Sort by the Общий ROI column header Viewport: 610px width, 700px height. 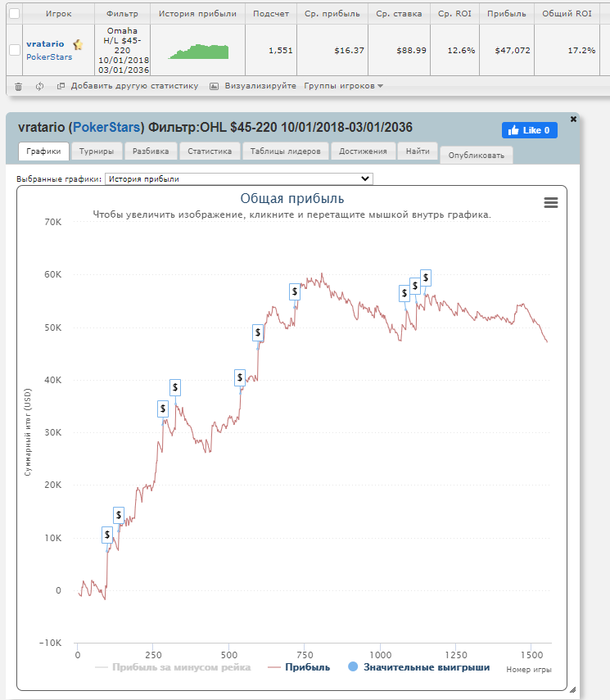coord(567,13)
